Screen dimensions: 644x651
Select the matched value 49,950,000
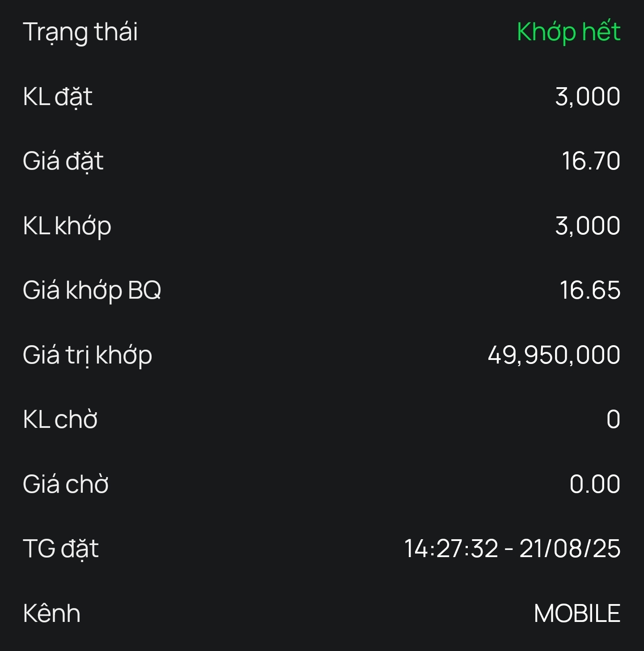coord(554,355)
